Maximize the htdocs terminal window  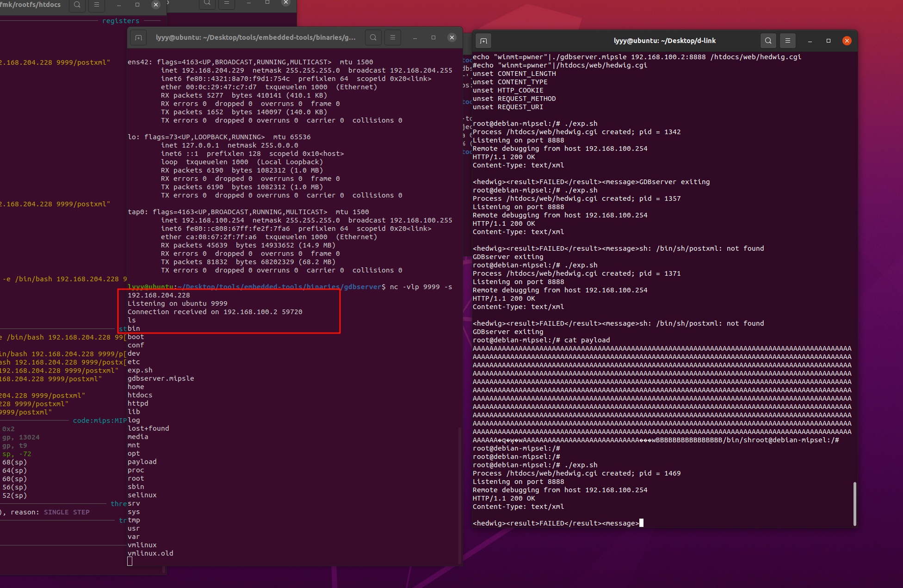(x=137, y=5)
